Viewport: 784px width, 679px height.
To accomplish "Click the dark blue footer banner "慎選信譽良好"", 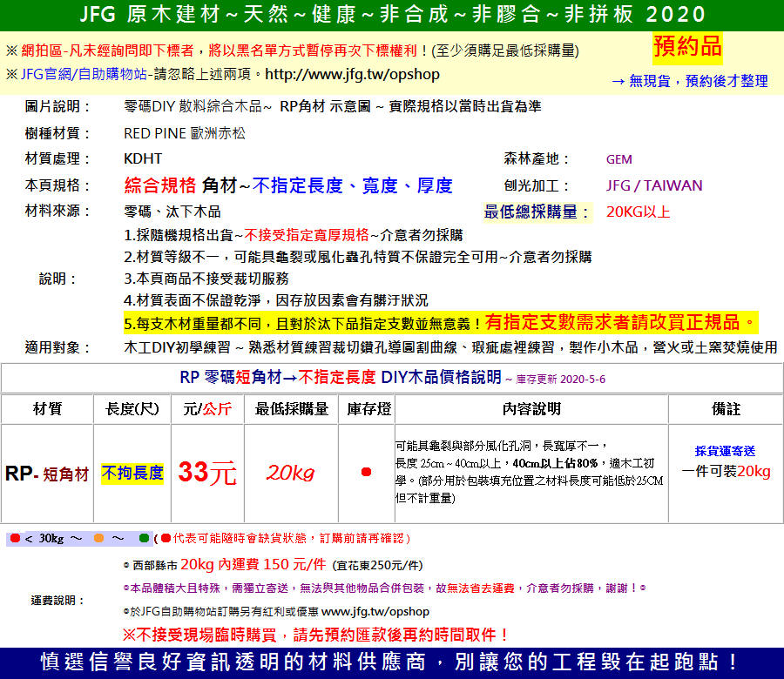I will click(392, 663).
